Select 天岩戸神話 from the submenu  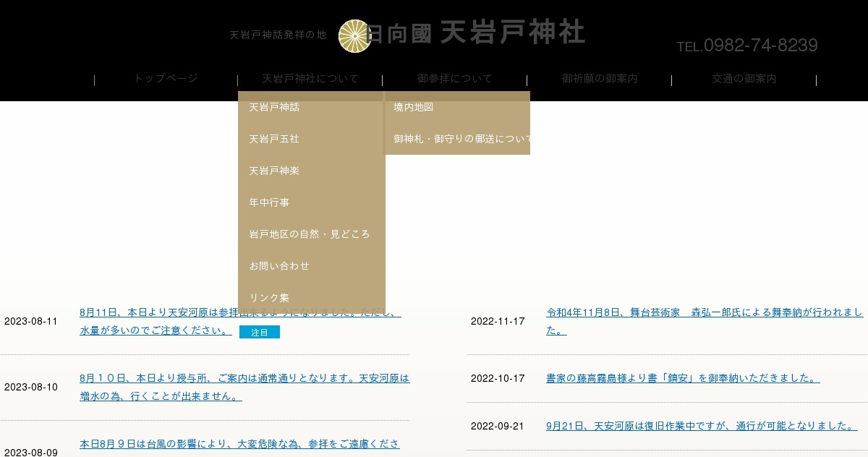pyautogui.click(x=275, y=107)
